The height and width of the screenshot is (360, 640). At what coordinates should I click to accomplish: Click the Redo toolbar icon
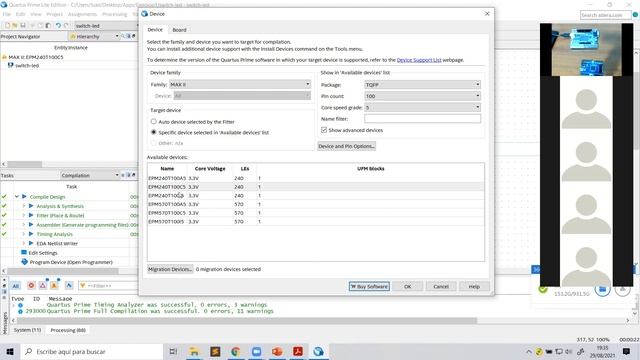[x=66, y=25]
